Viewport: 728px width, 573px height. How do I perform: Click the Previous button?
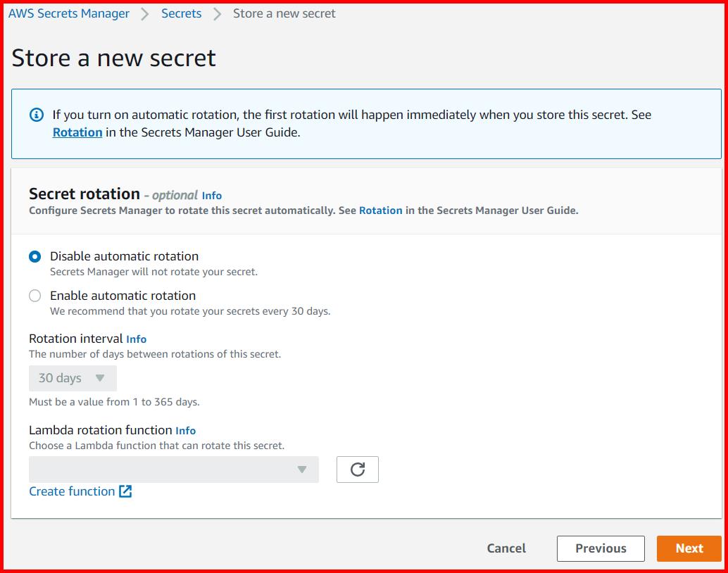(x=601, y=548)
